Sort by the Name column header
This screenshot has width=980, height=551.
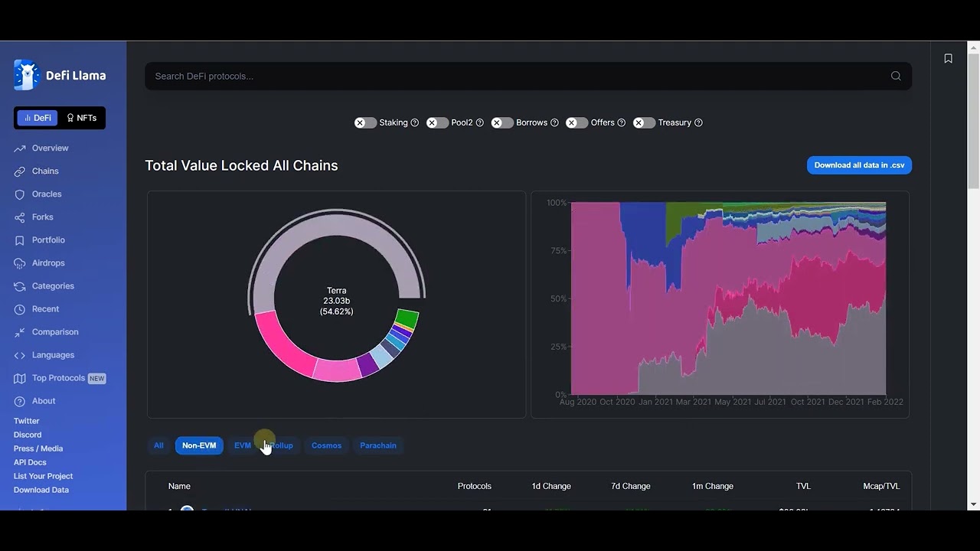point(179,487)
